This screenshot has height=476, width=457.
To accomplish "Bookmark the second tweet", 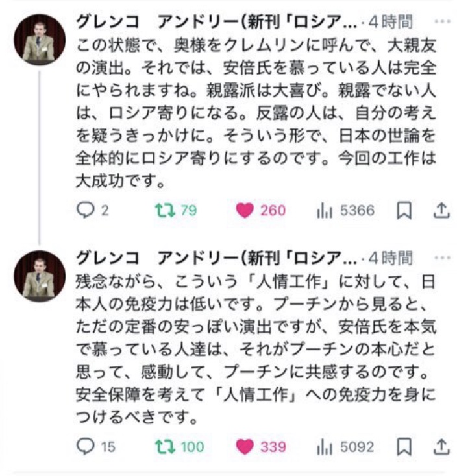I will pos(404,447).
